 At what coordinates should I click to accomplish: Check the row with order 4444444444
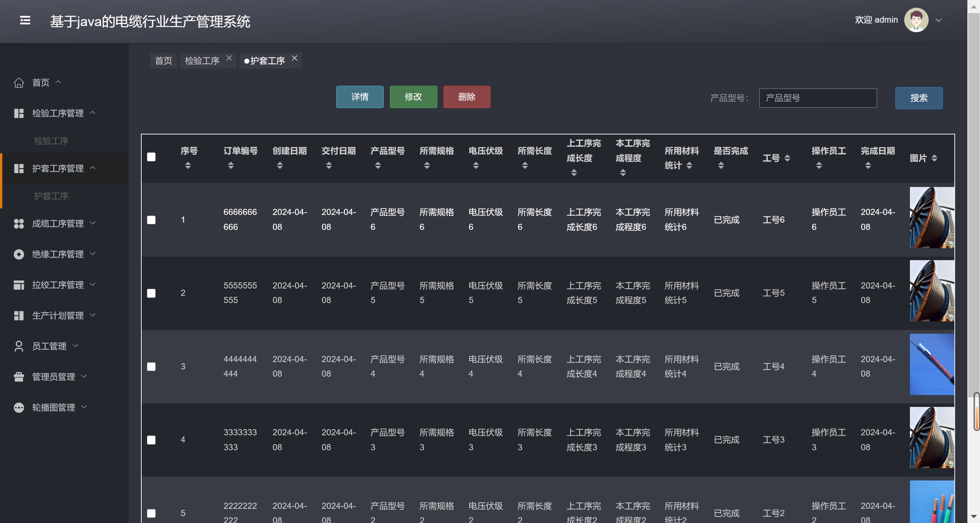tap(151, 367)
